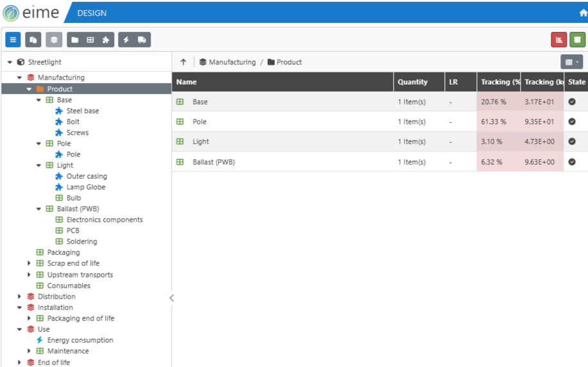Click the green archive button
This screenshot has width=588, height=367.
pyautogui.click(x=578, y=40)
